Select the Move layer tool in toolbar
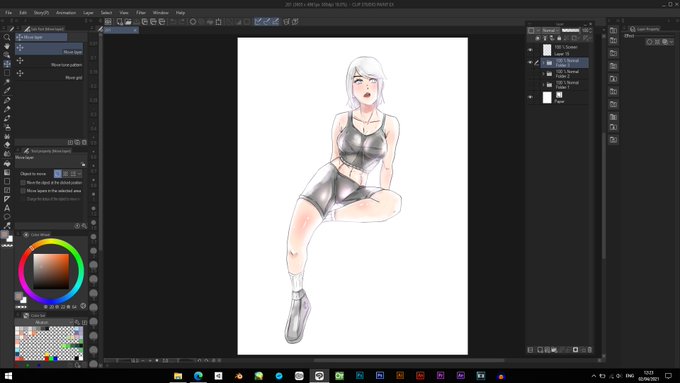The image size is (680, 383). 7,64
